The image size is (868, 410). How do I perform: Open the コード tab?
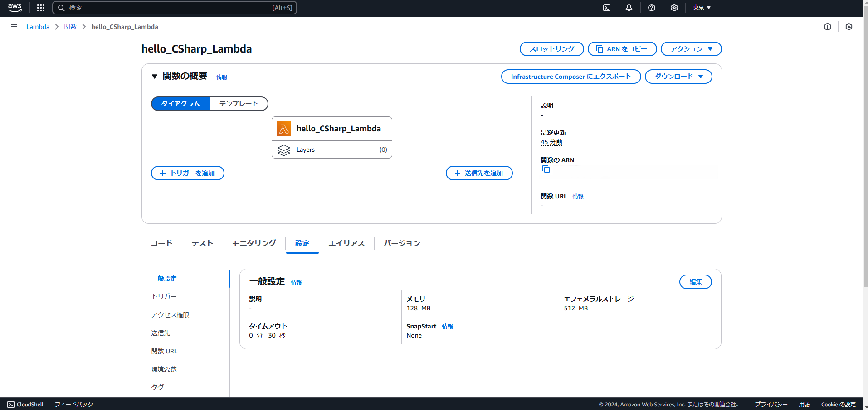point(161,243)
